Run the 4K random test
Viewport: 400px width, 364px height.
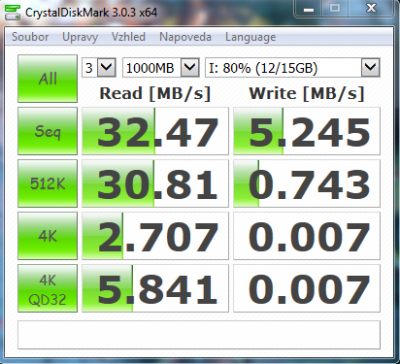tap(48, 236)
